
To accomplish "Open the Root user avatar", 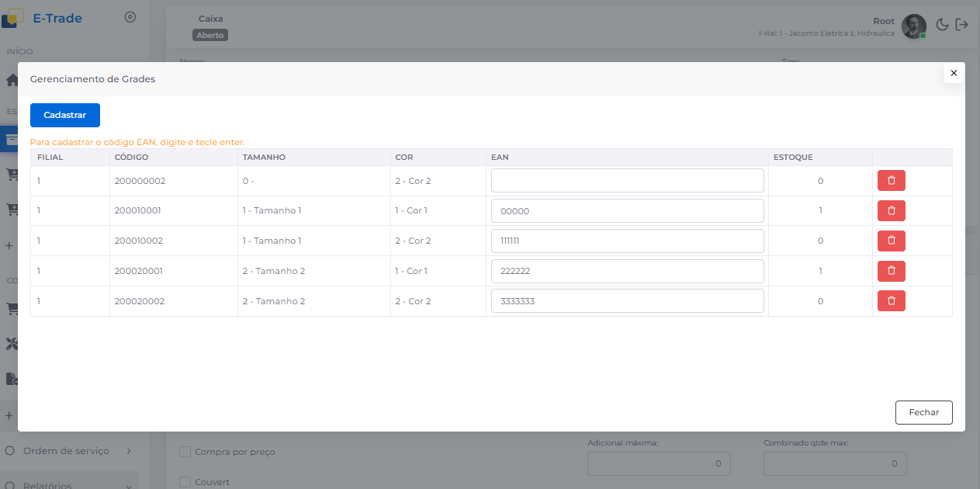I will [x=913, y=26].
